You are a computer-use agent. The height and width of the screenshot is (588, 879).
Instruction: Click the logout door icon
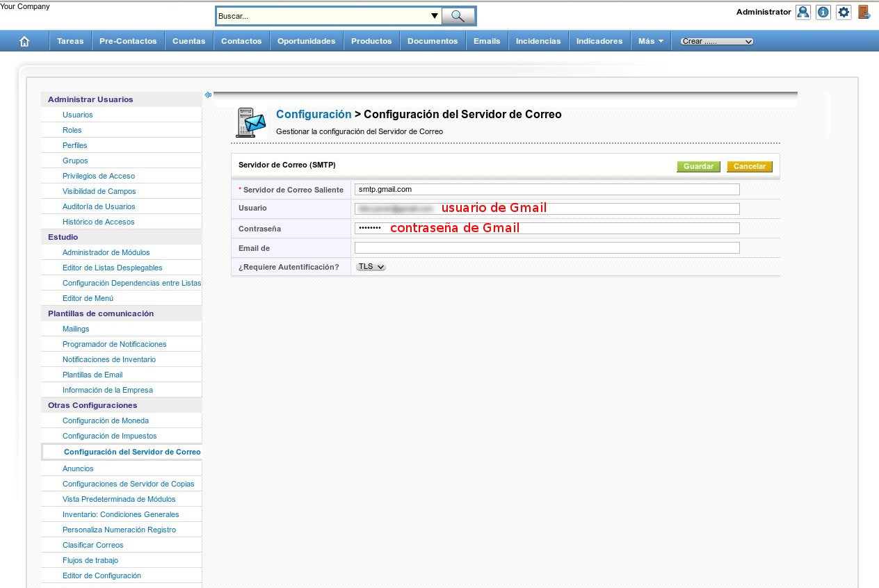[x=864, y=13]
